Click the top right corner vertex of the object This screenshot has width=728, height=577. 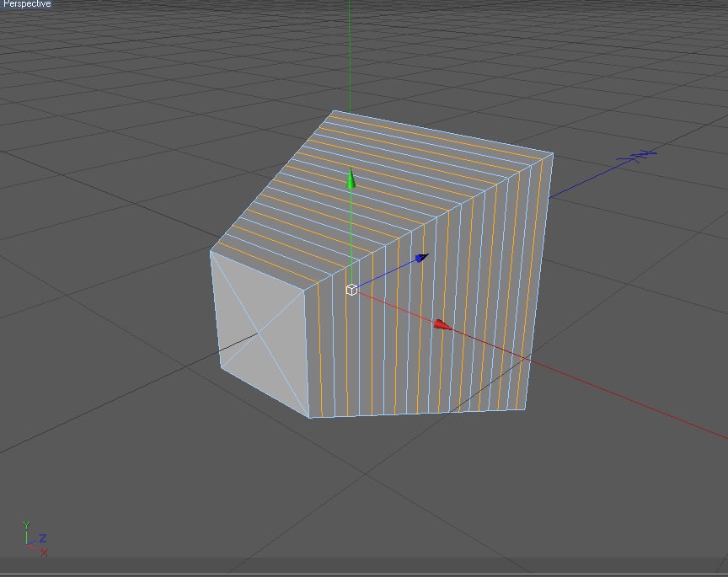(x=553, y=153)
